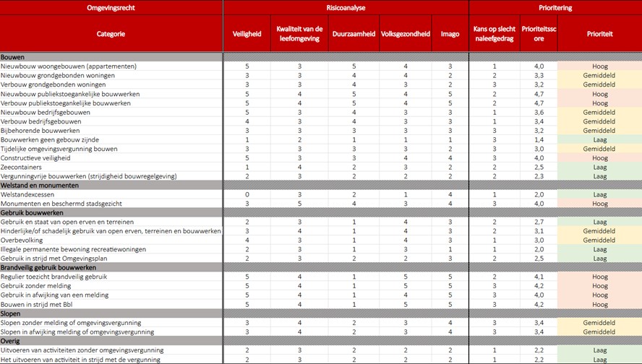Click Hoog priority cell for Monumenten row
Image resolution: width=642 pixels, height=364 pixels.
click(599, 204)
